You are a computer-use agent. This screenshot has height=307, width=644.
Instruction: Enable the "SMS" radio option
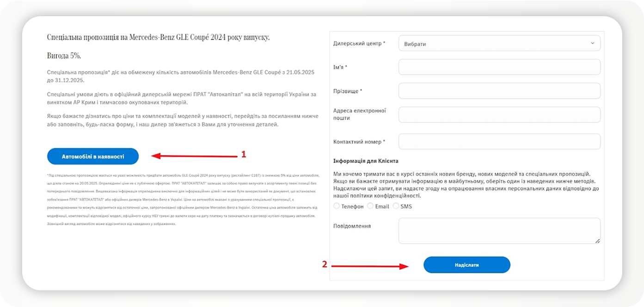[x=396, y=206]
